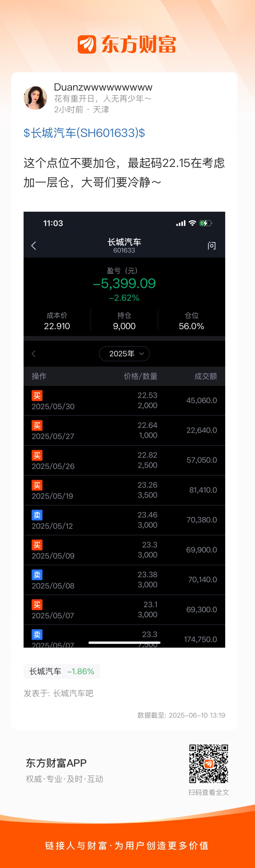
Task: Click the 长城汽车 -1.86% stock tag
Action: point(62,671)
